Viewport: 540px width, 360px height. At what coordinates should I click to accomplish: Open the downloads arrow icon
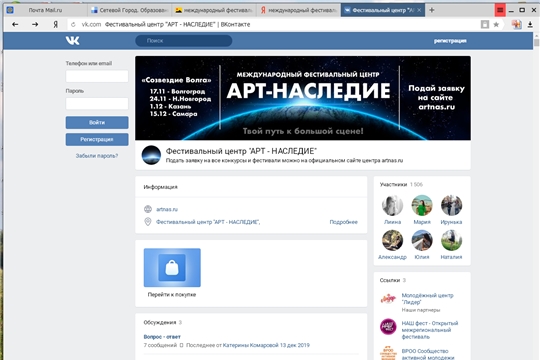click(x=530, y=24)
